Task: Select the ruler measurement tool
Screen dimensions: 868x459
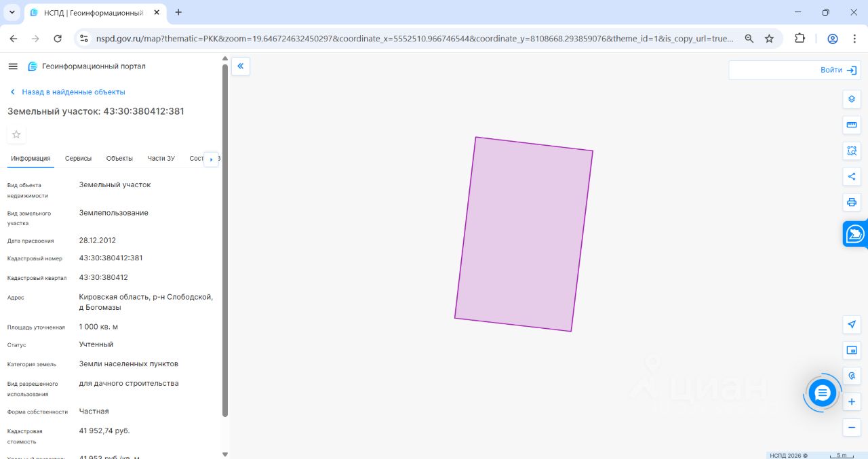Action: pos(852,125)
